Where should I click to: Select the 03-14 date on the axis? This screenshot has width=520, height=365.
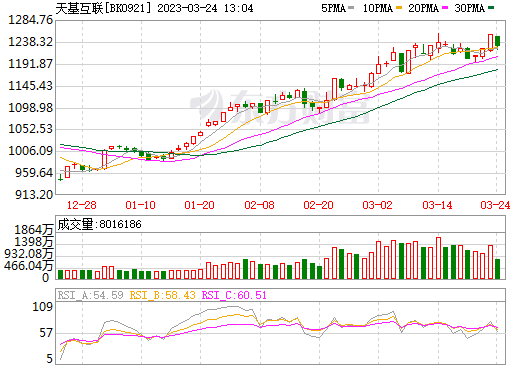(x=438, y=205)
